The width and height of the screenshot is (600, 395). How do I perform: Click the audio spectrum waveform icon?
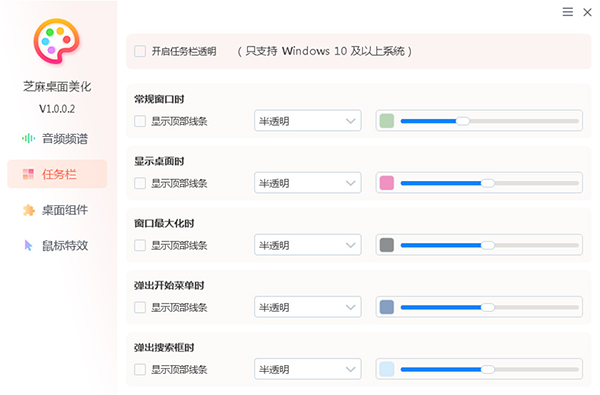[28, 138]
